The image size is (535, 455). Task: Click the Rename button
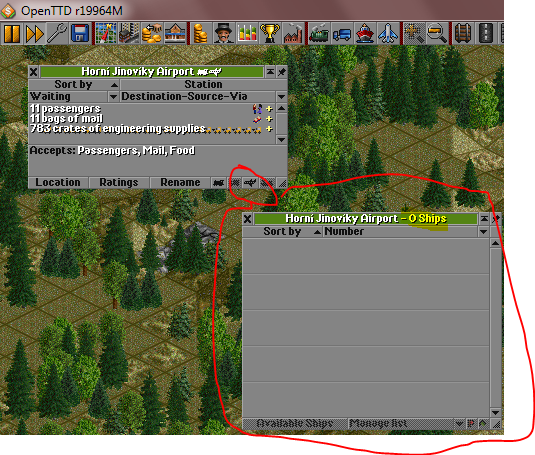coord(180,182)
